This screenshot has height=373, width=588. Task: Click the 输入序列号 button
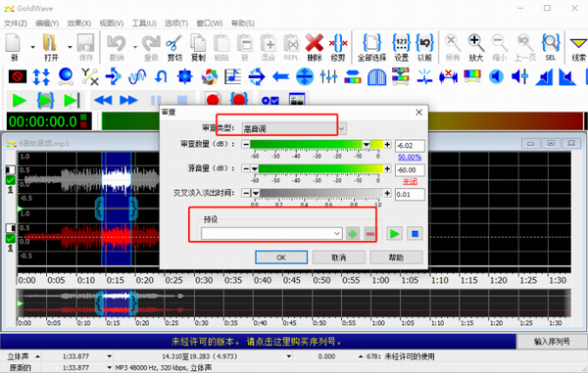tap(552, 341)
